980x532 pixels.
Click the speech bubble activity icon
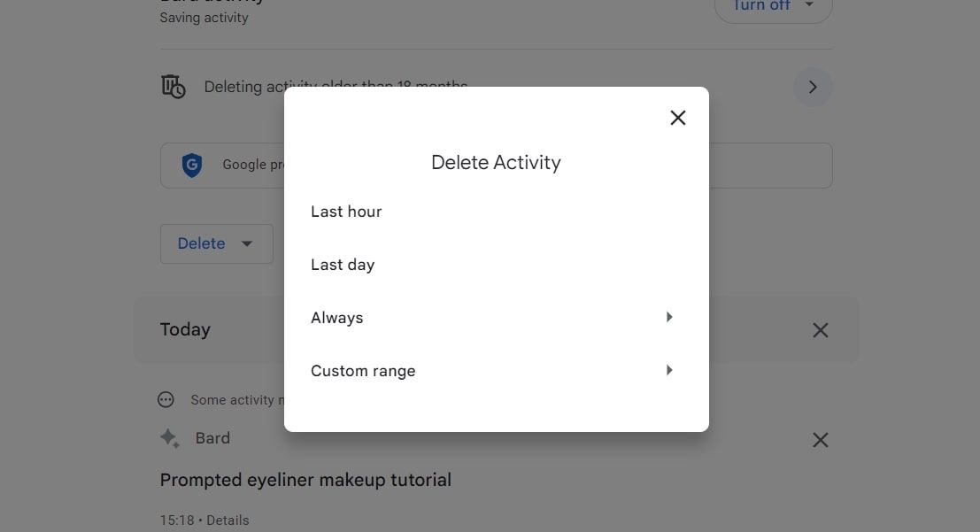click(x=166, y=399)
